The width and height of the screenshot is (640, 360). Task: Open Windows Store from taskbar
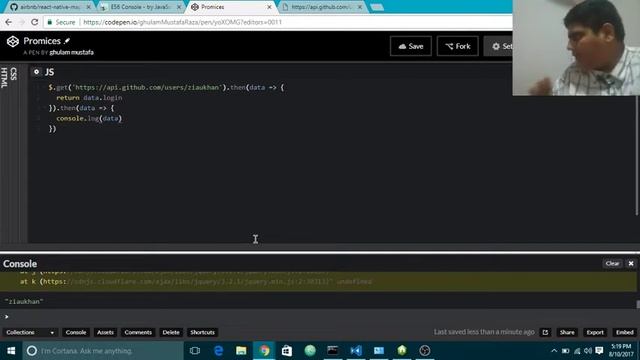pyautogui.click(x=287, y=351)
